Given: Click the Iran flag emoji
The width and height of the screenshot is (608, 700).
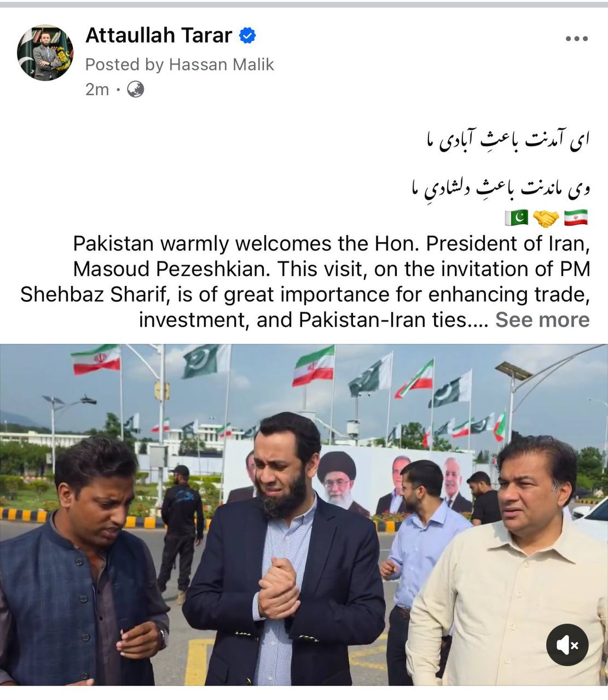Looking at the screenshot, I should (576, 217).
